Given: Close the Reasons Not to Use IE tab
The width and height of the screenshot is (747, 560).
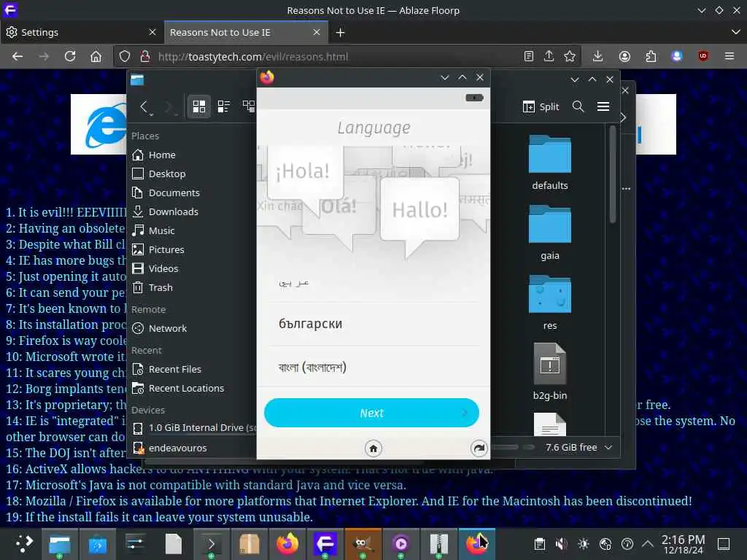Looking at the screenshot, I should point(317,32).
